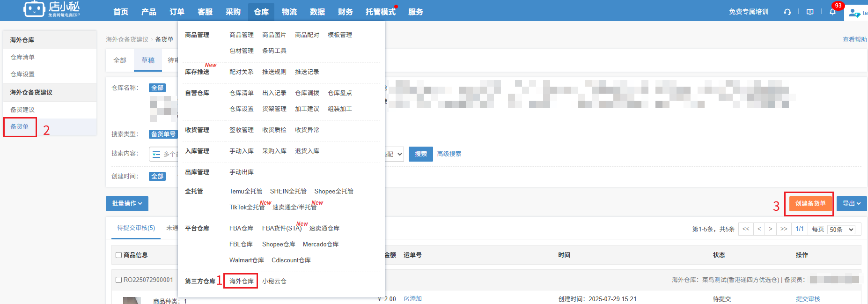Viewport: 868px width, 304px height.
Task: Click the list icon in search content field
Action: pyautogui.click(x=156, y=154)
